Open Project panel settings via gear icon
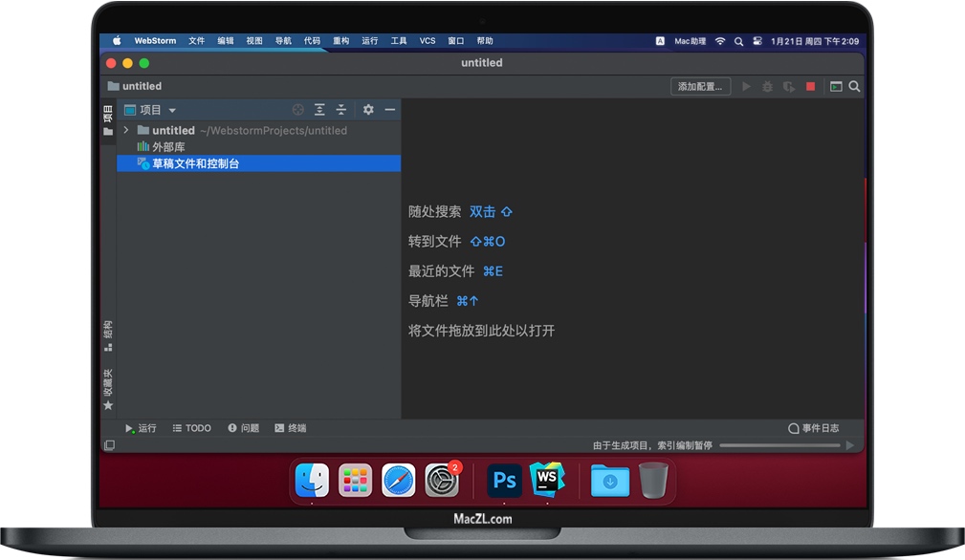This screenshot has height=560, width=965. [368, 110]
